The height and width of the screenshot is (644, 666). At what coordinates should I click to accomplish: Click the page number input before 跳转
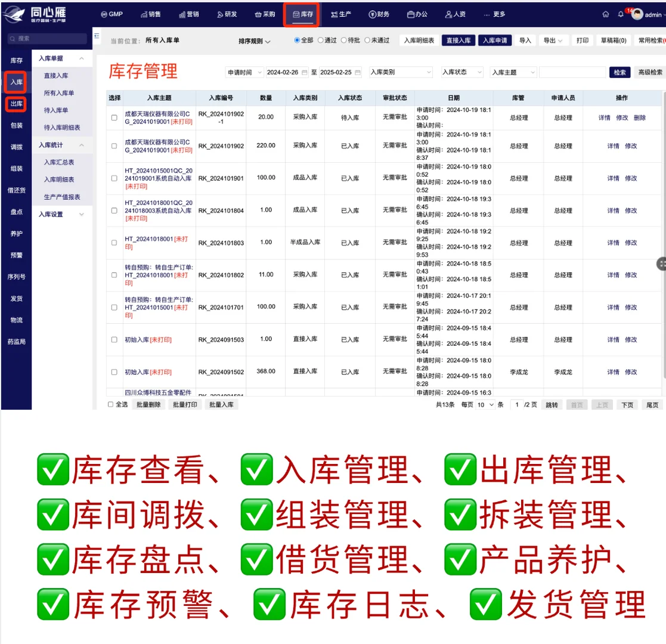click(516, 404)
